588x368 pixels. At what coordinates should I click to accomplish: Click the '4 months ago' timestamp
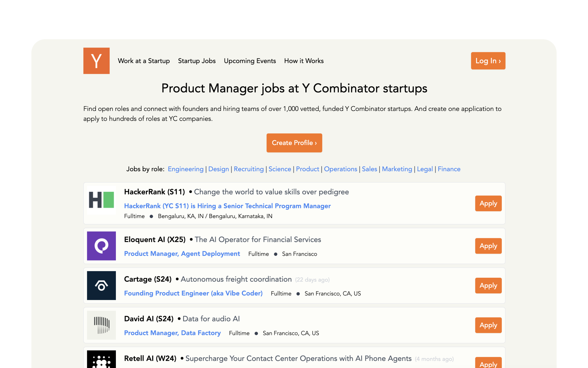(x=434, y=359)
